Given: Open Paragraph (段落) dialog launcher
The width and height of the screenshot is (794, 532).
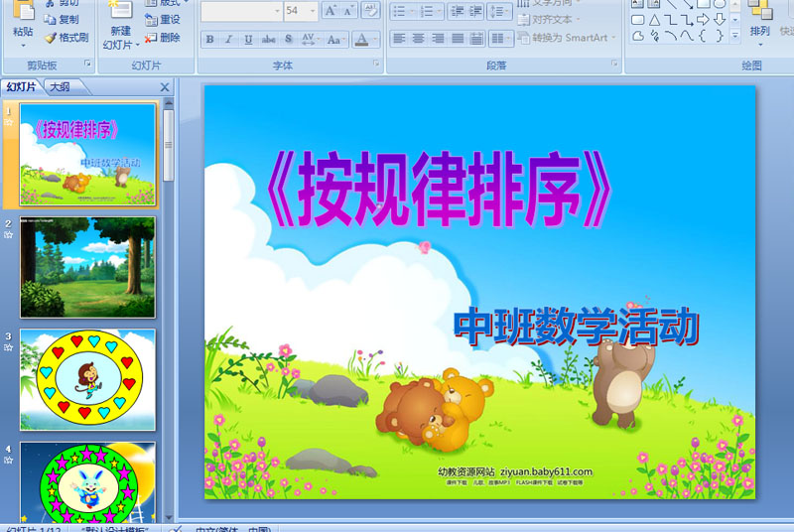Looking at the screenshot, I should tap(614, 64).
